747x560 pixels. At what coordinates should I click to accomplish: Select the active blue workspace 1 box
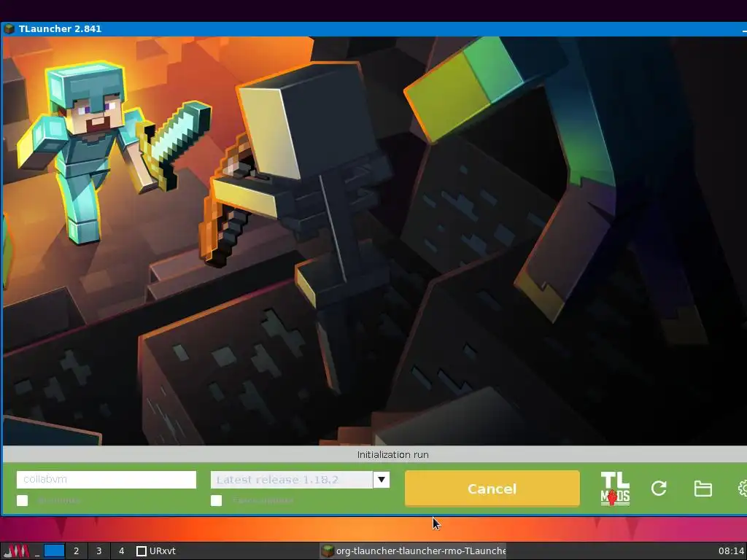[54, 551]
